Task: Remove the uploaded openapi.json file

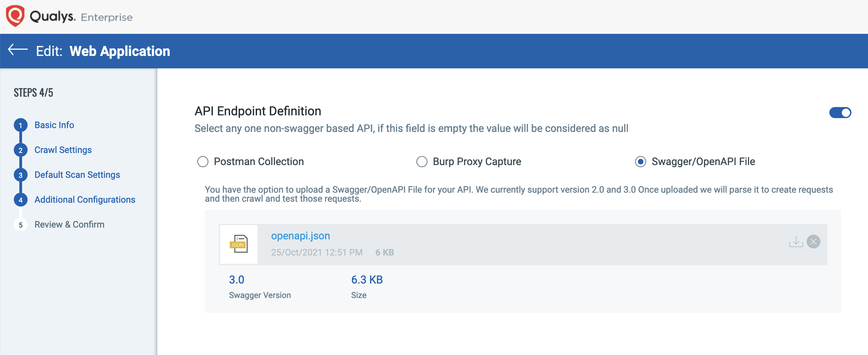Action: [813, 241]
